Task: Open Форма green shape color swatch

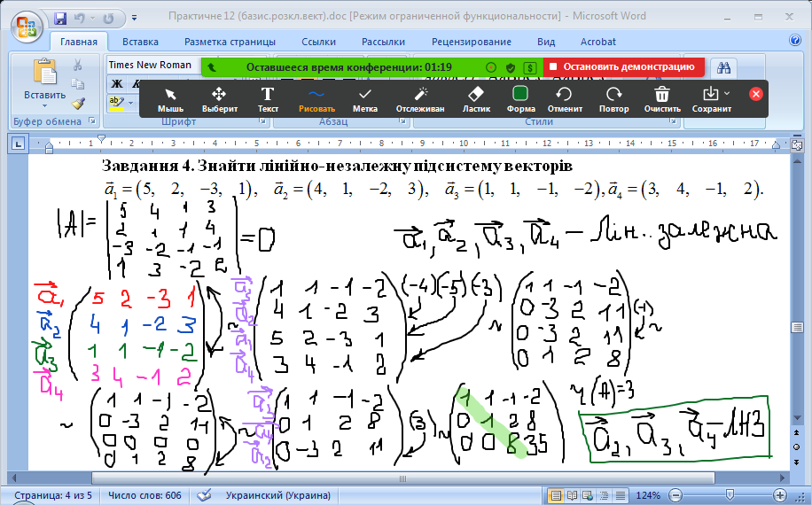Action: (x=520, y=94)
